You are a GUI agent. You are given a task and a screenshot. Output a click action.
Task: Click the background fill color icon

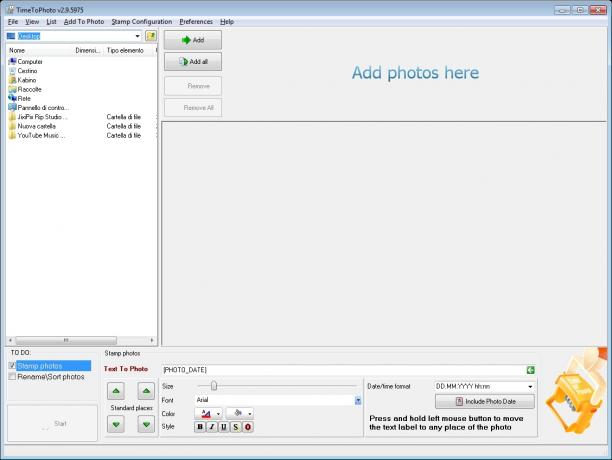click(x=238, y=413)
